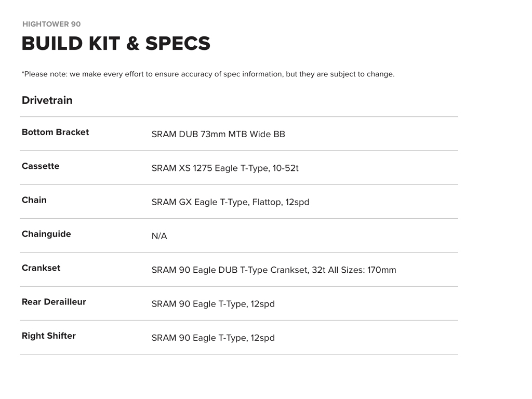The height and width of the screenshot is (399, 532).
Task: Click the Crankset row label
Action: point(41,268)
